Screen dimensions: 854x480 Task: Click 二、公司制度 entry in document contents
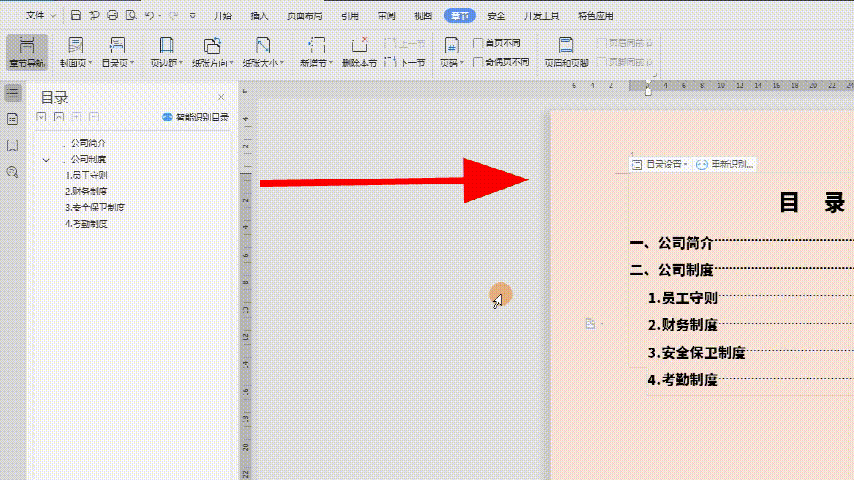pyautogui.click(x=671, y=270)
